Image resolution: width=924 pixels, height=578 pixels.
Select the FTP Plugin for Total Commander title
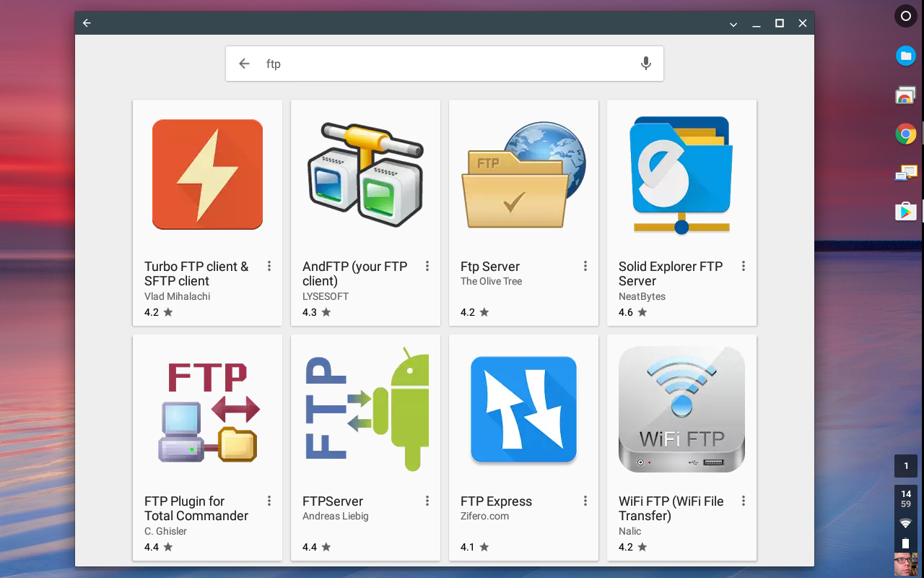pyautogui.click(x=196, y=509)
